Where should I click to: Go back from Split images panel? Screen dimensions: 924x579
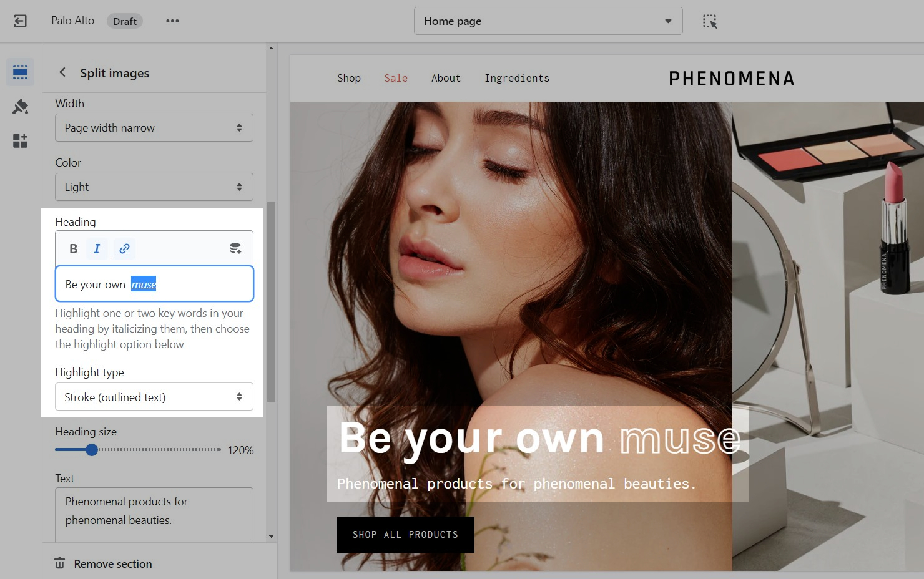click(x=62, y=72)
